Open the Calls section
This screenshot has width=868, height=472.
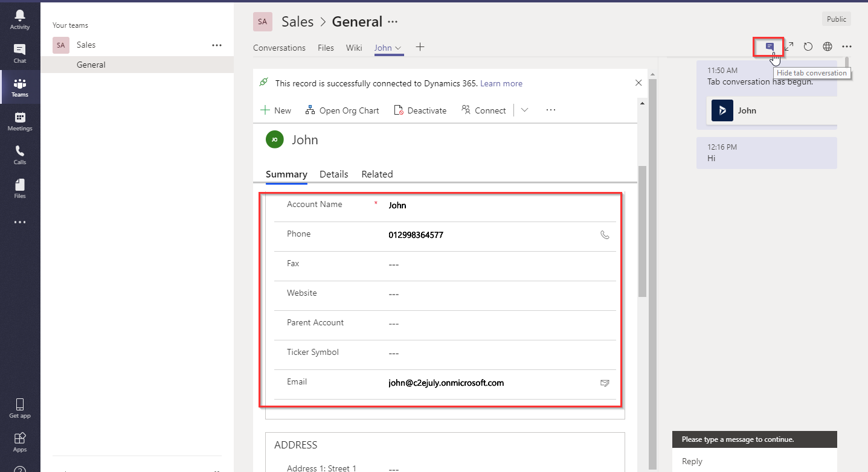pos(20,155)
